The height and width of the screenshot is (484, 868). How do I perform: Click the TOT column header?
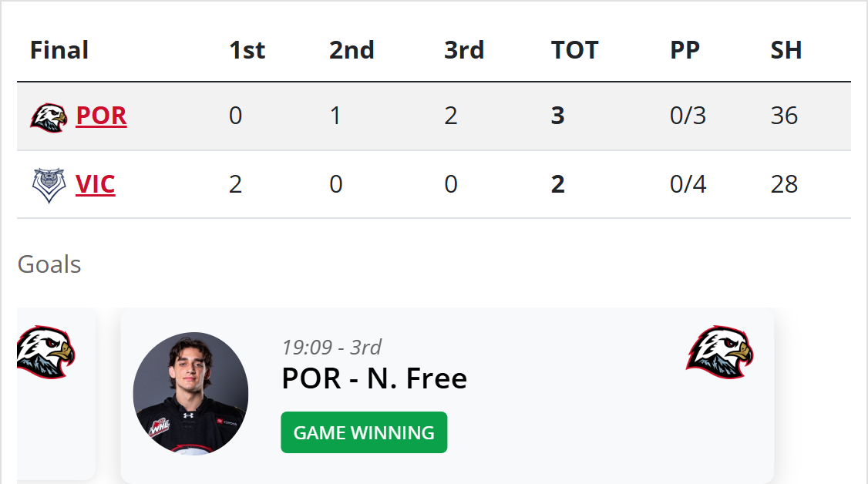[x=574, y=50]
